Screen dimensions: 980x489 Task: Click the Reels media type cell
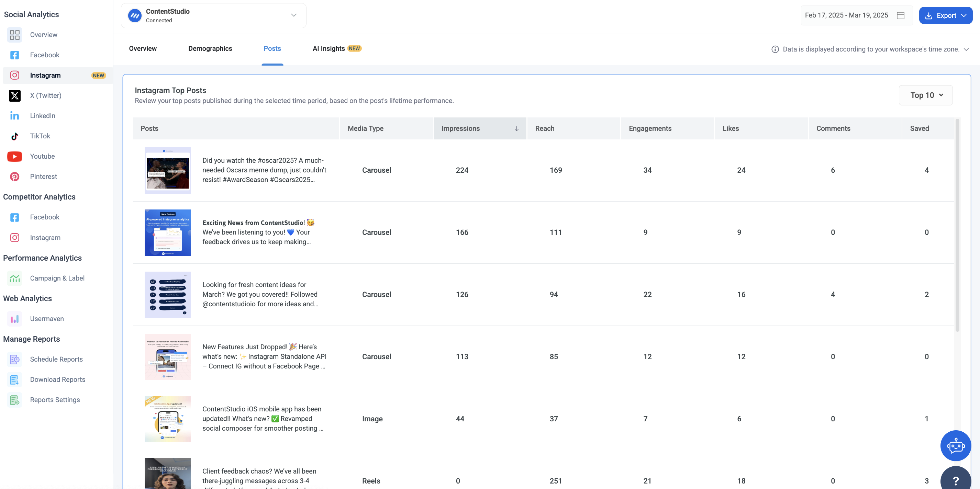[371, 481]
